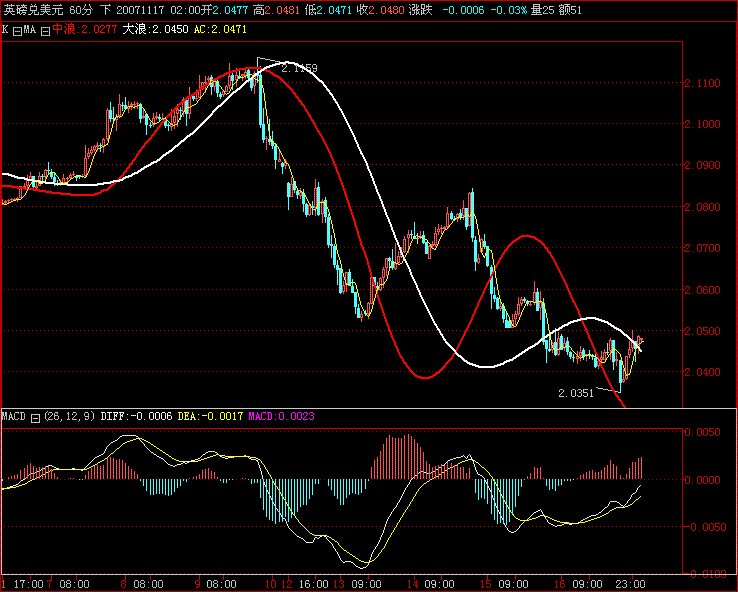Click the K chart type label
Viewport: 738px width, 592px height.
[x=5, y=30]
